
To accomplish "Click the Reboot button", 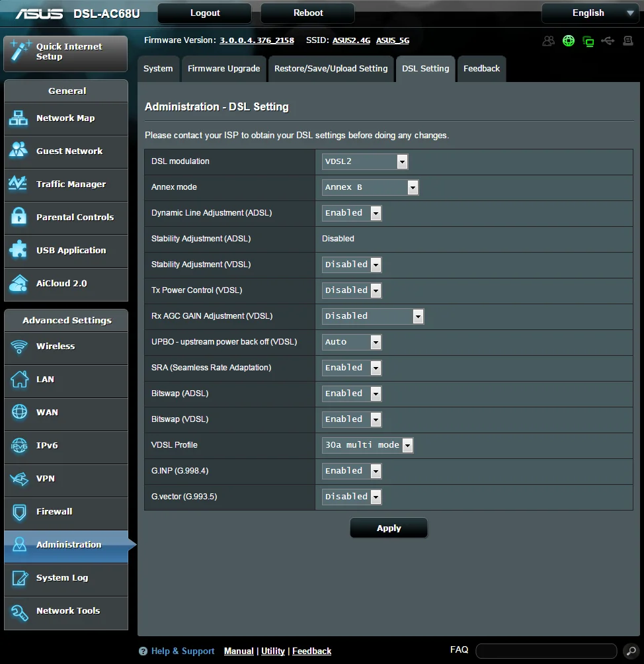I will 308,13.
